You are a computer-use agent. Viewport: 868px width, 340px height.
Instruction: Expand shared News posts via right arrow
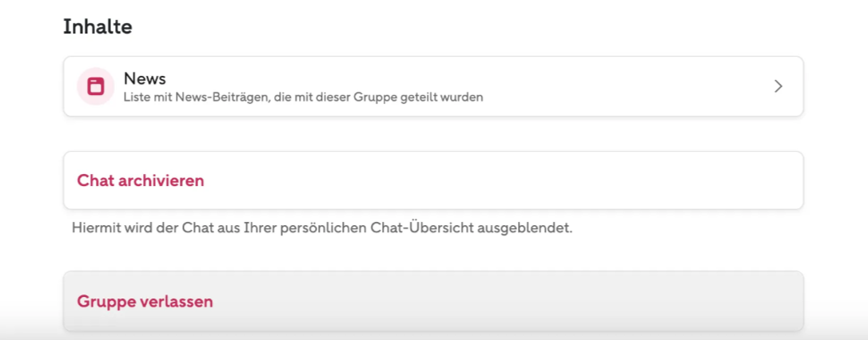(778, 86)
